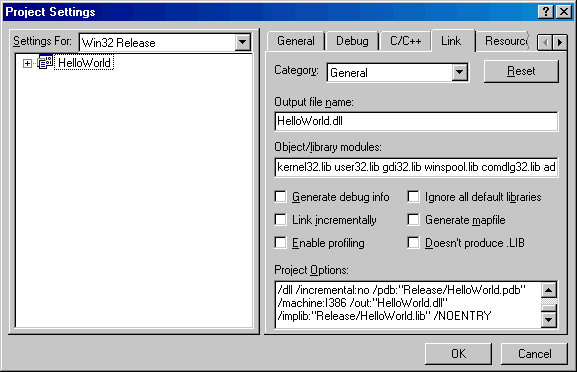Enable Generate debug info checkbox
The image size is (577, 372).
point(280,197)
